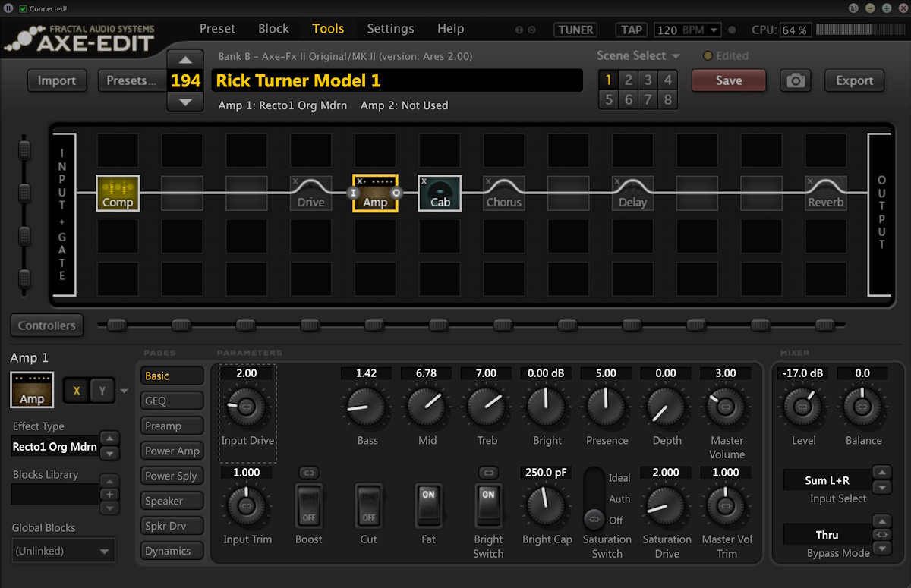
Task: Click the Master Volume knob
Action: point(727,407)
